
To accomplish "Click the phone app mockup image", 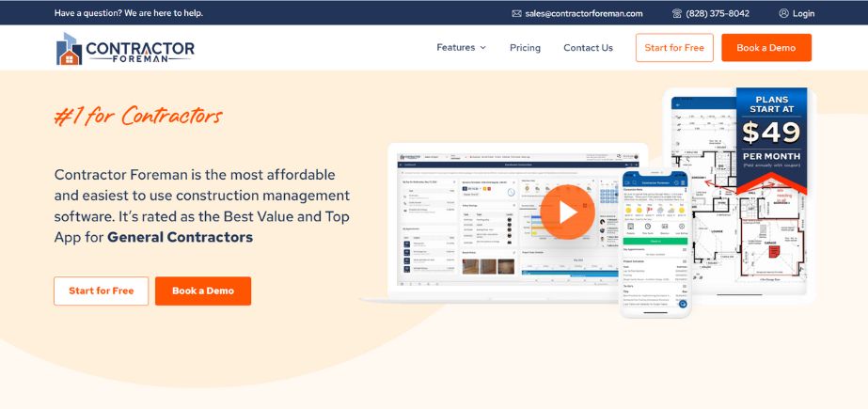I will click(x=655, y=242).
